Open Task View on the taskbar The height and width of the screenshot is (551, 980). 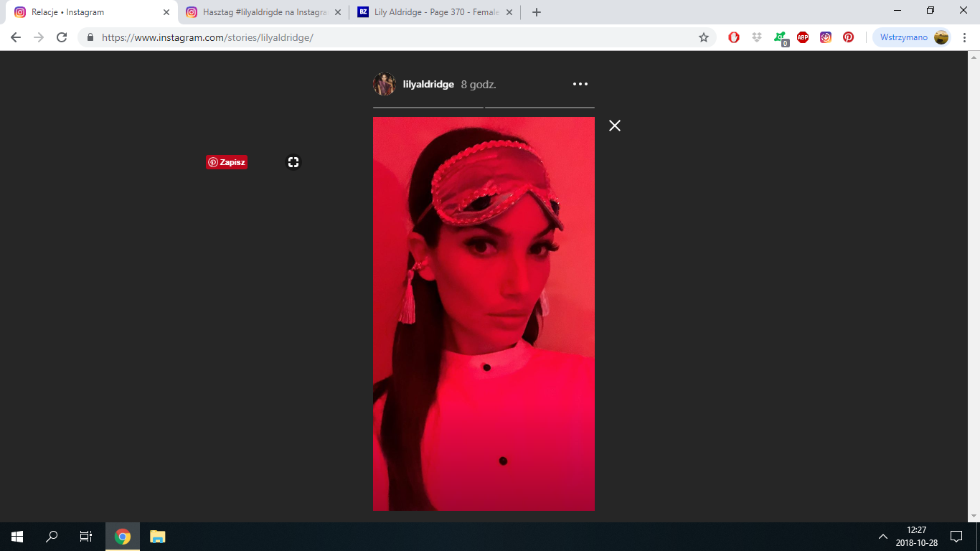click(86, 536)
